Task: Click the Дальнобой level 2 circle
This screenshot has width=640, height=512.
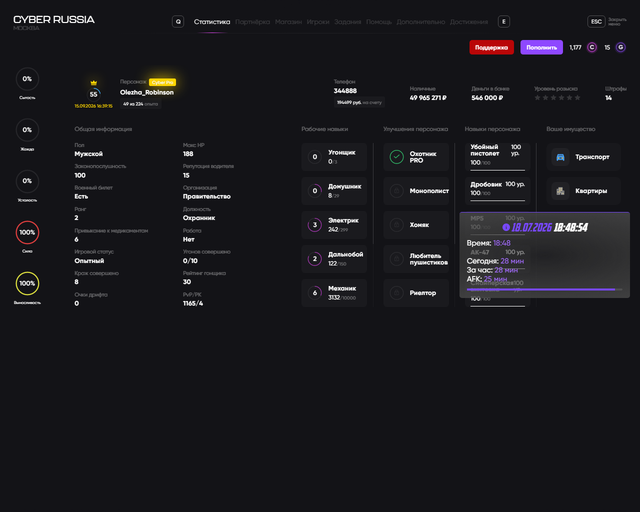Action: point(315,259)
